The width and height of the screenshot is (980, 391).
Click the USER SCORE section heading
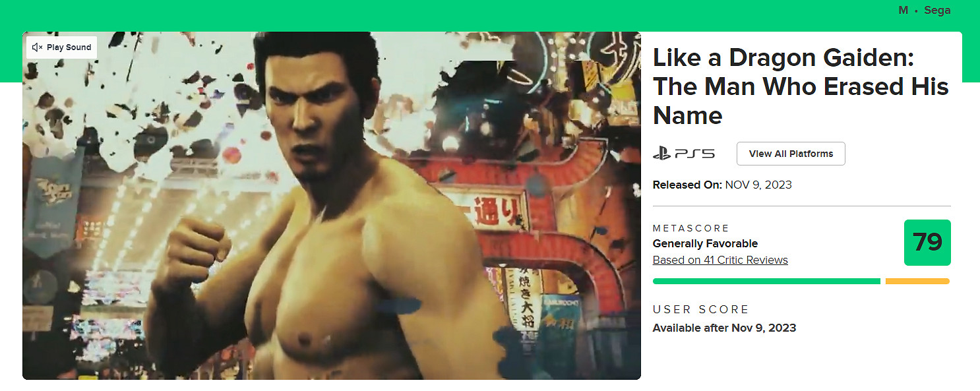pos(701,309)
